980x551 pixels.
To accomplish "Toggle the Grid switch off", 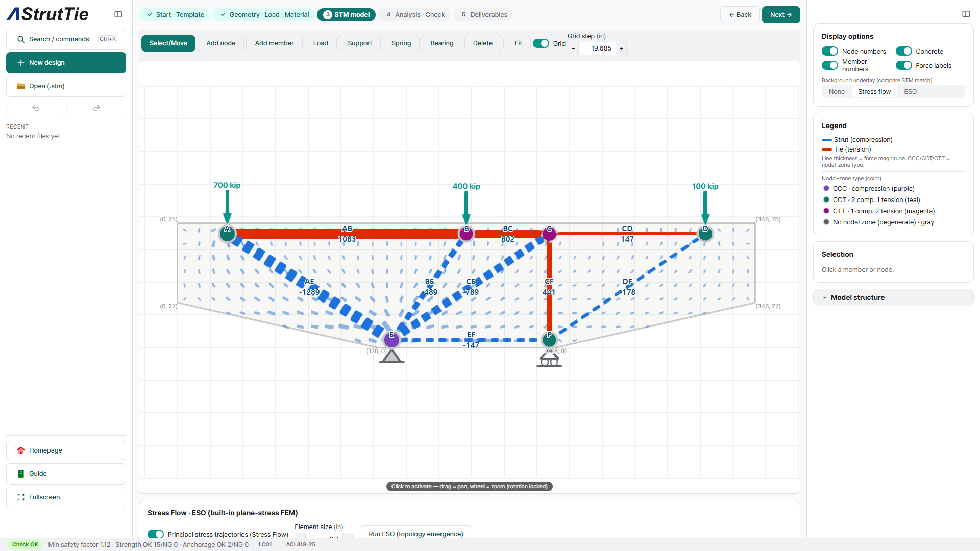I will click(541, 43).
